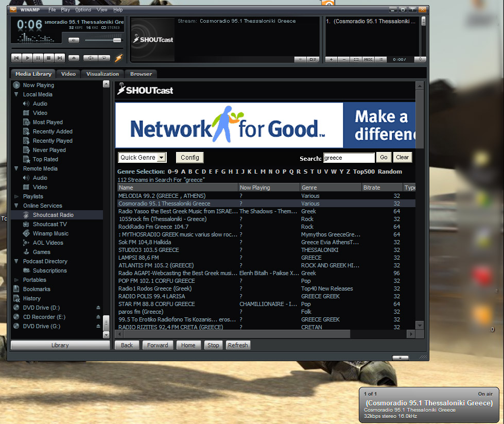Open the File menu
This screenshot has width=504, height=424.
pos(52,10)
